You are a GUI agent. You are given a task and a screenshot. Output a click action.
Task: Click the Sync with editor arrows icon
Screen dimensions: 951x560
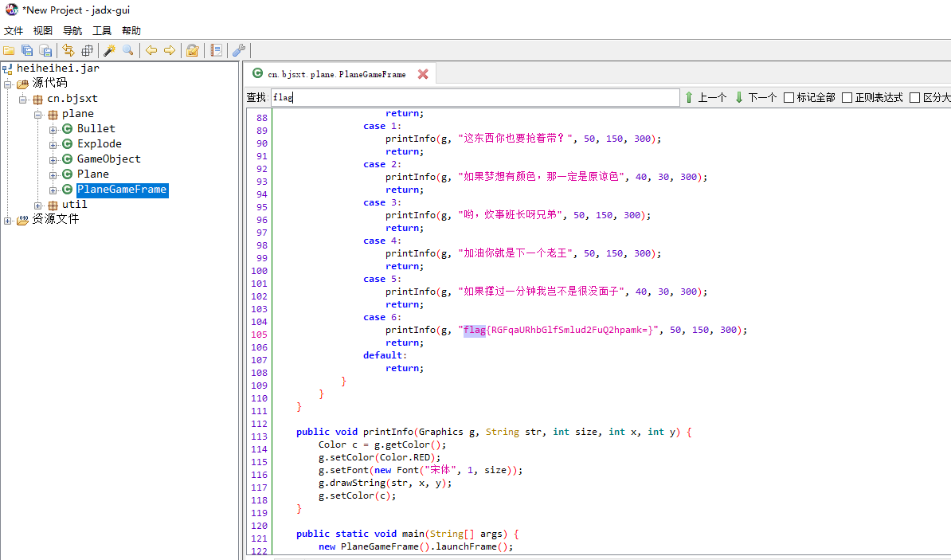click(68, 50)
